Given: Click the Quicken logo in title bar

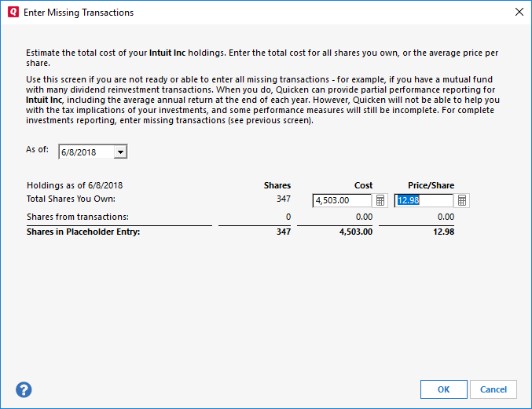Looking at the screenshot, I should (13, 13).
